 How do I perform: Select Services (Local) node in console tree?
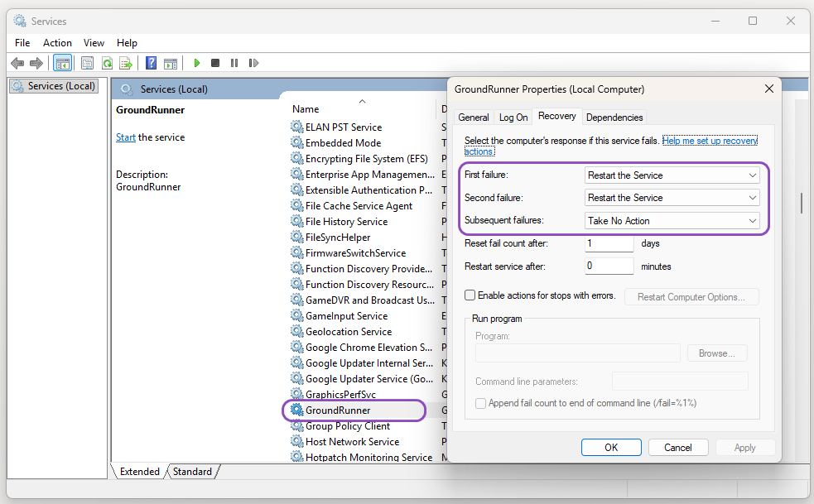tap(54, 86)
